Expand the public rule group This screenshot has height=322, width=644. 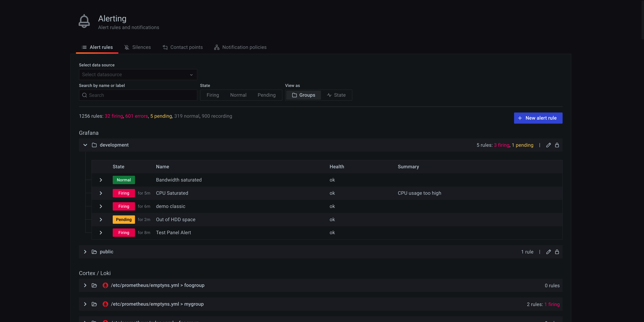click(x=85, y=252)
